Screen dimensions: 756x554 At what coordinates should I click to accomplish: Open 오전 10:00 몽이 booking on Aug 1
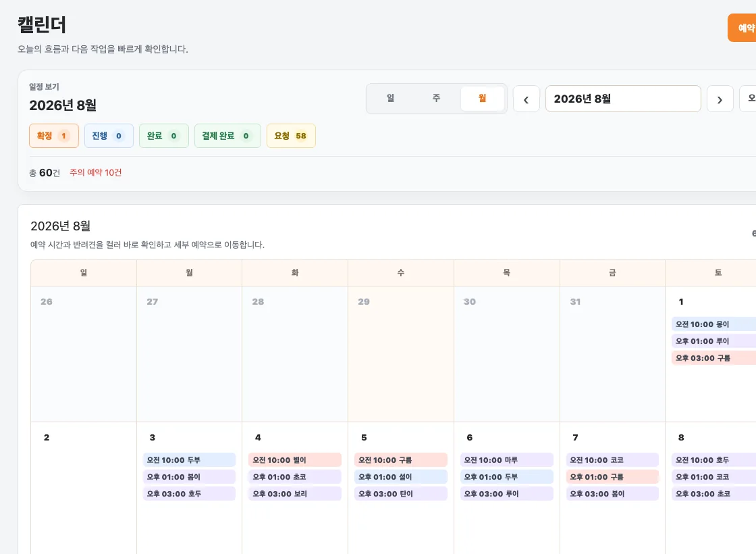(x=713, y=324)
